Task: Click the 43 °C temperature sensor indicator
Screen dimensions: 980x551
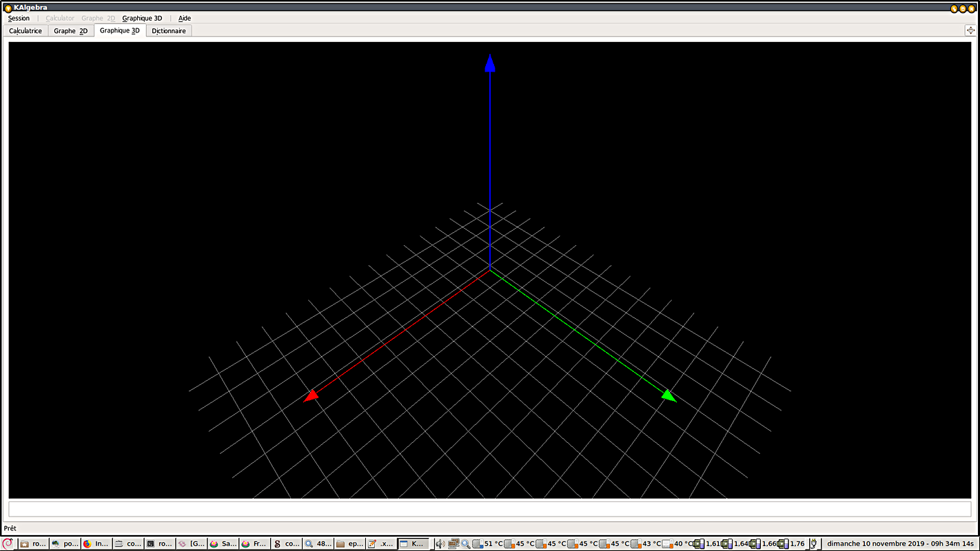Action: pos(646,543)
